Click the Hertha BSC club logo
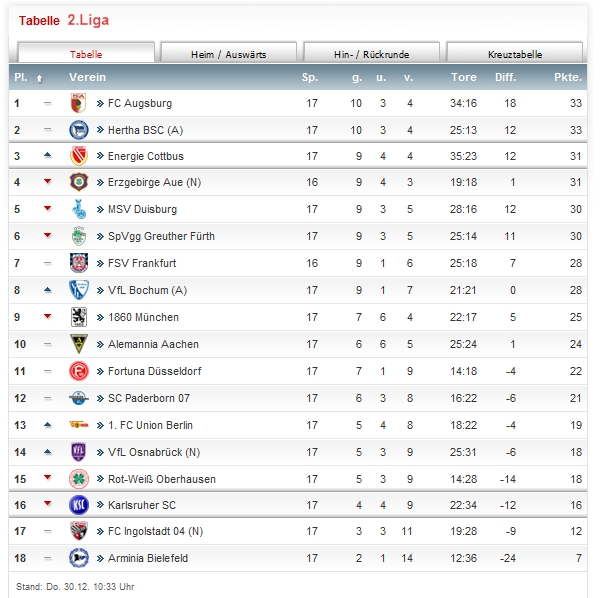The image size is (602, 598). click(78, 130)
